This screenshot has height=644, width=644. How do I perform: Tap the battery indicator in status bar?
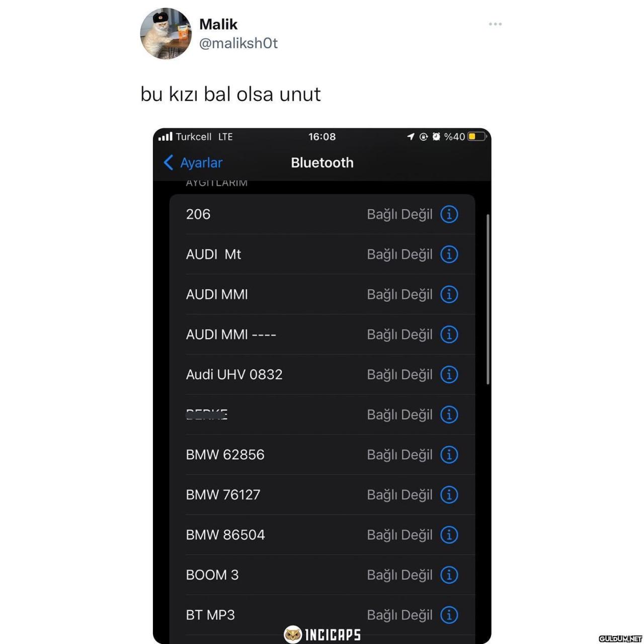[x=477, y=136]
